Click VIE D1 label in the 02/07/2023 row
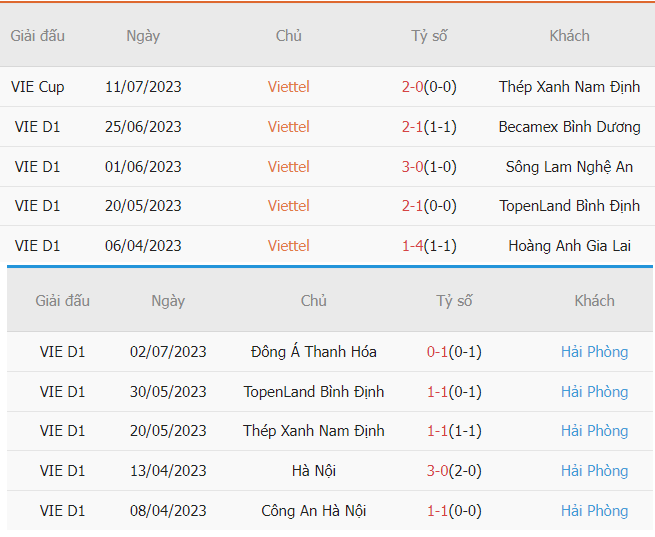This screenshot has height=537, width=655. (63, 352)
